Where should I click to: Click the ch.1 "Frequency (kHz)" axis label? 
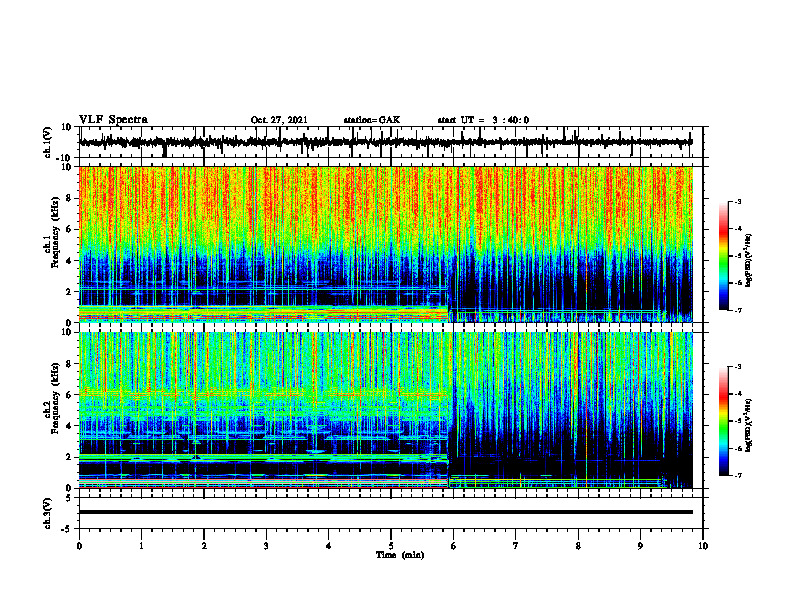tap(56, 233)
